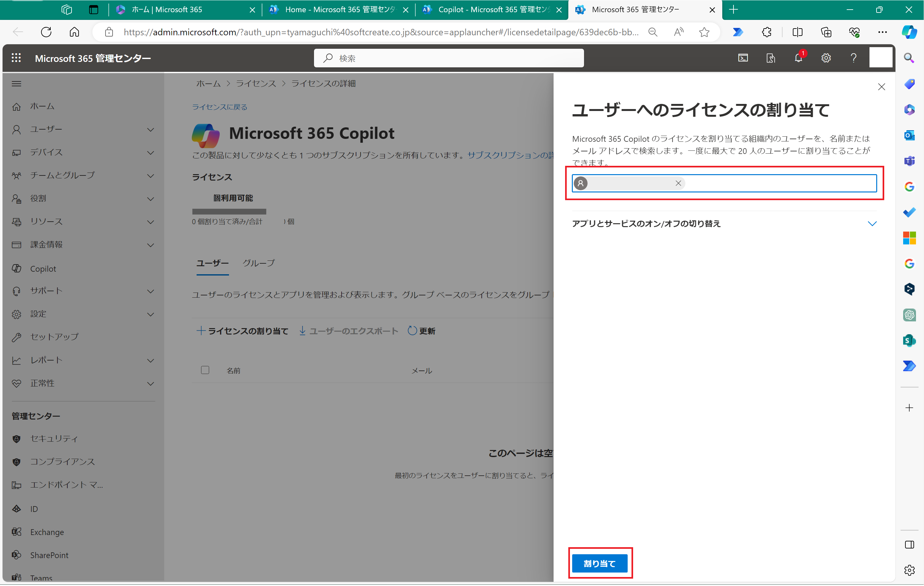
Task: Open the Cloud Shell icon in header
Action: click(743, 58)
